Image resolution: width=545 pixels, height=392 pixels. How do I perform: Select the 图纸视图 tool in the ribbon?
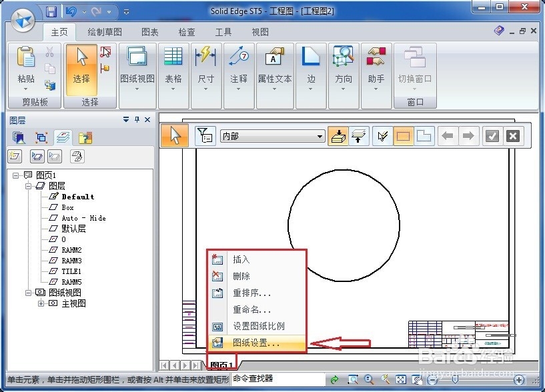pyautogui.click(x=137, y=70)
